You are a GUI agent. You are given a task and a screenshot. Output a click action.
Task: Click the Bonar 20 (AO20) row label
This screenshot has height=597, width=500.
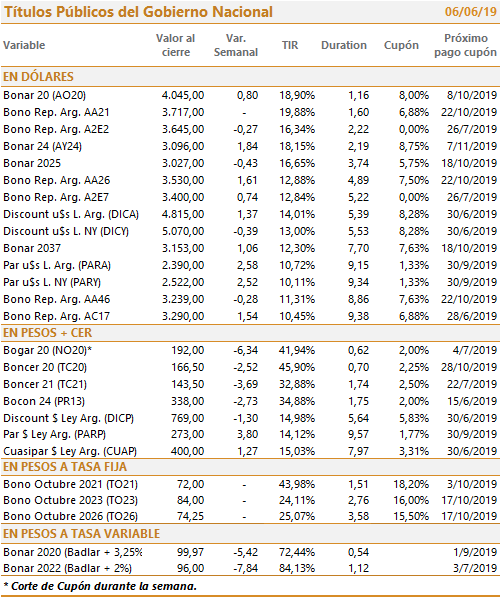[x=45, y=95]
